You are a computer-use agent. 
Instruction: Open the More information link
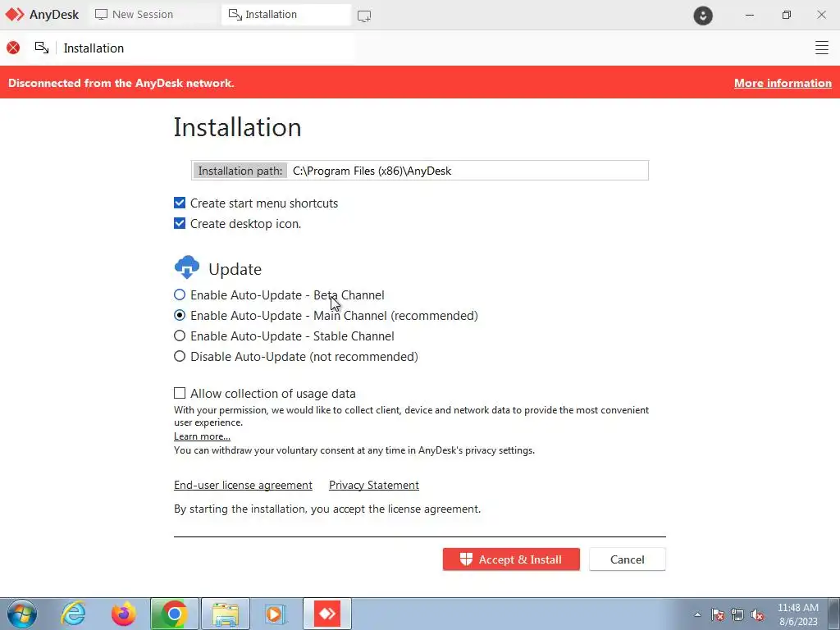[783, 83]
